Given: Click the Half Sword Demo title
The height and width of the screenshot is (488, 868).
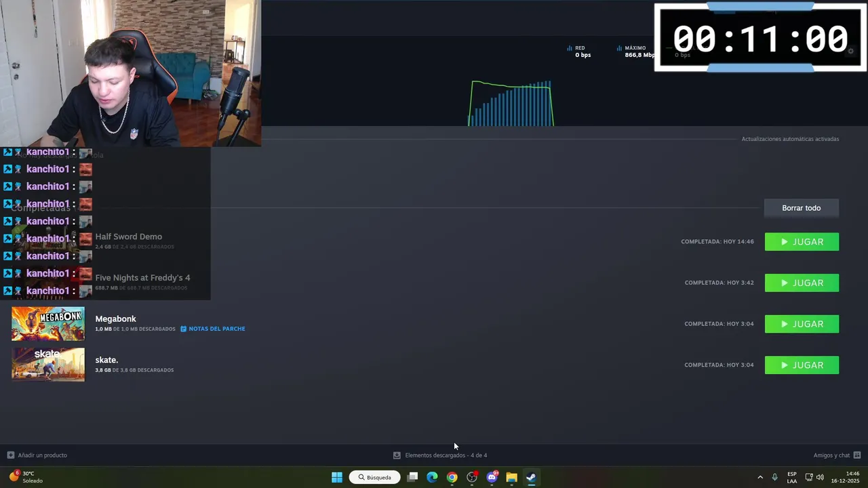Looking at the screenshot, I should click(128, 237).
